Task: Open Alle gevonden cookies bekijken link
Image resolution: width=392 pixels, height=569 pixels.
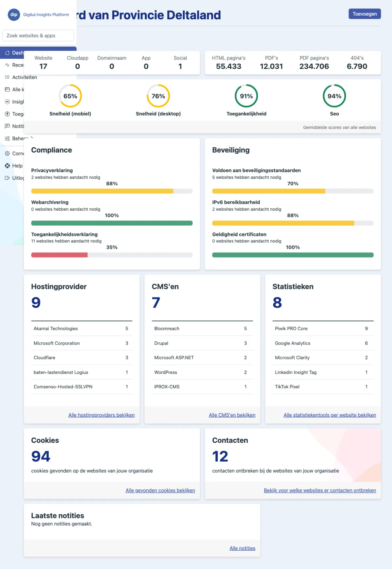Action: 160,491
